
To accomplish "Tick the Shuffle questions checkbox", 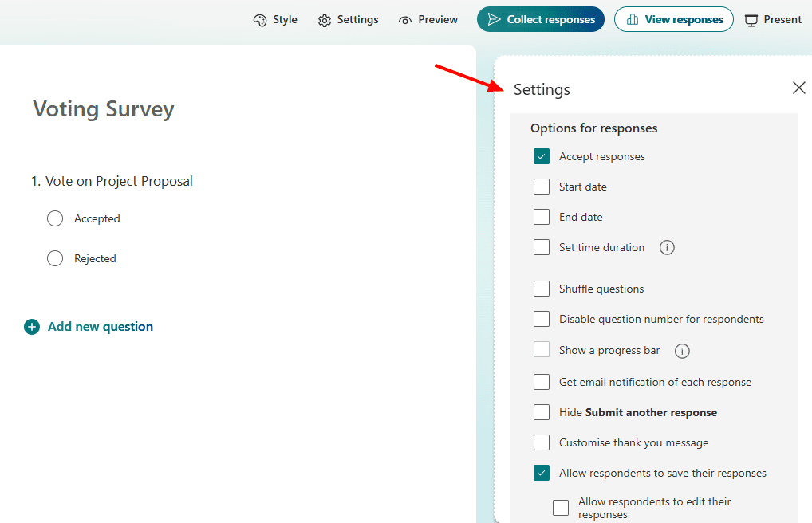I will pos(542,289).
